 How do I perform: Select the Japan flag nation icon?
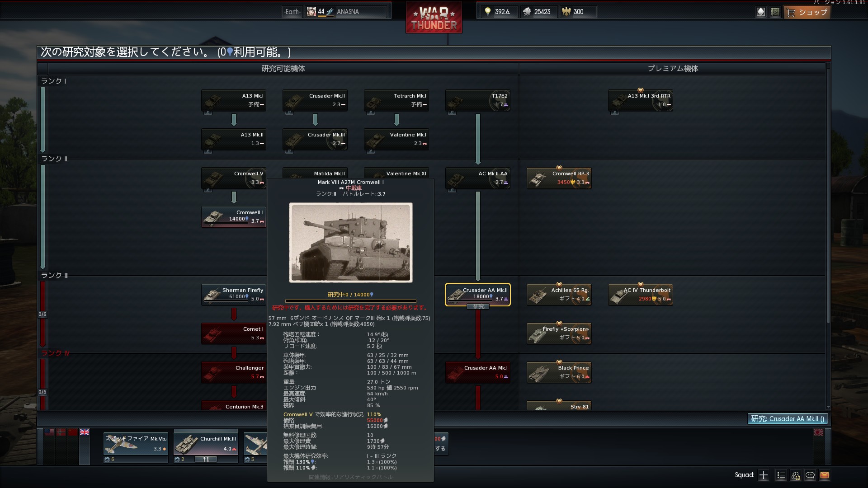click(x=819, y=432)
